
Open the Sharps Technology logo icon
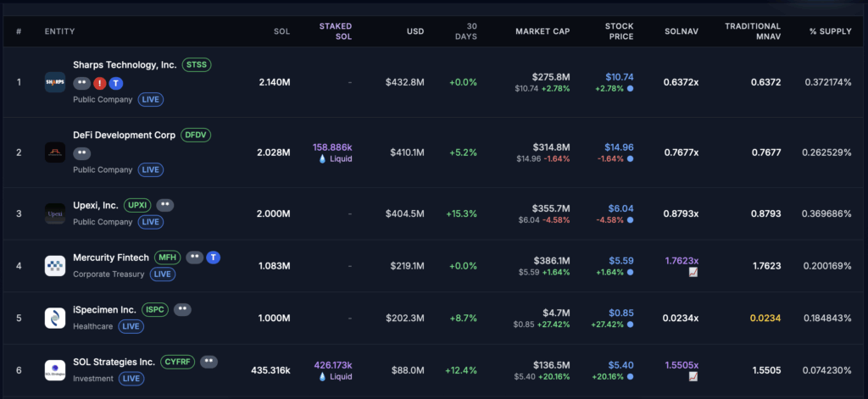click(55, 82)
